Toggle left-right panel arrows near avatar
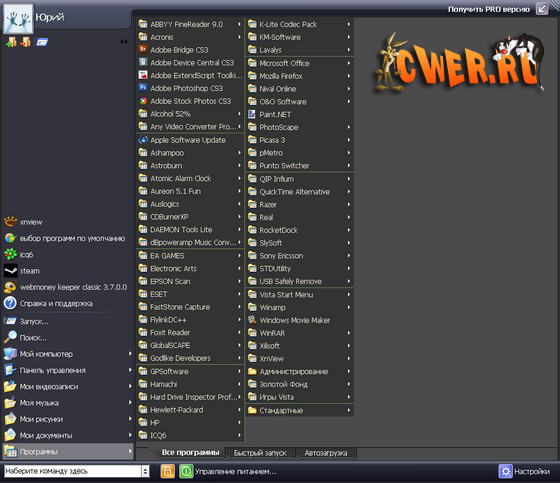 click(x=124, y=42)
